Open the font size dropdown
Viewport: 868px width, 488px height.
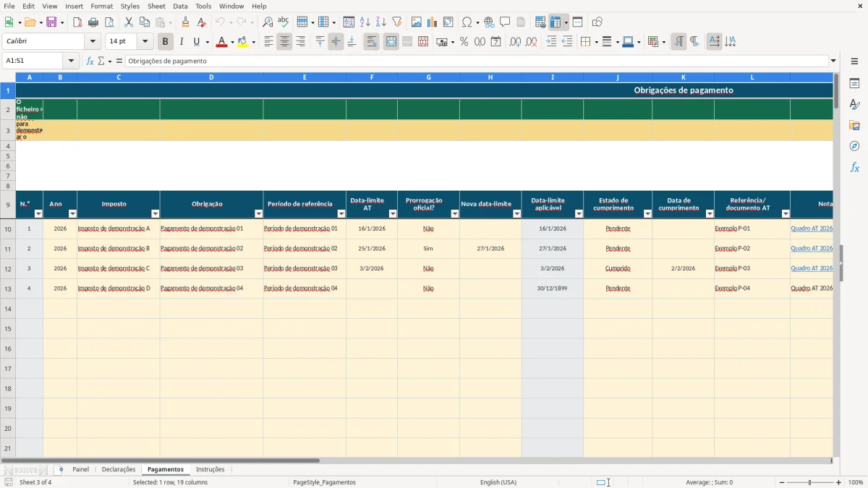click(x=145, y=42)
